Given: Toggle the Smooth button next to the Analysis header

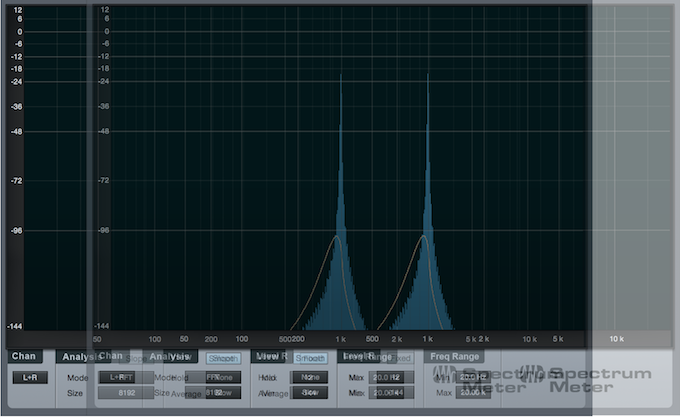Looking at the screenshot, I should pyautogui.click(x=223, y=358).
